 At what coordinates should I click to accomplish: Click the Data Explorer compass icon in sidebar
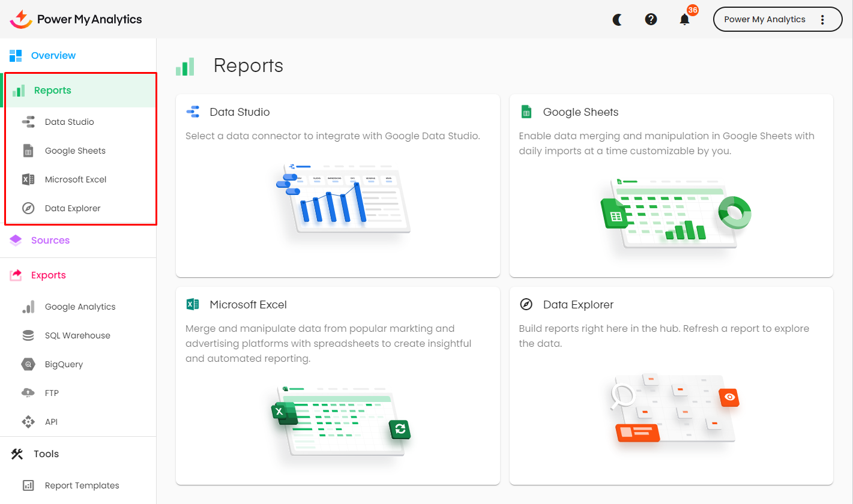[x=28, y=208]
